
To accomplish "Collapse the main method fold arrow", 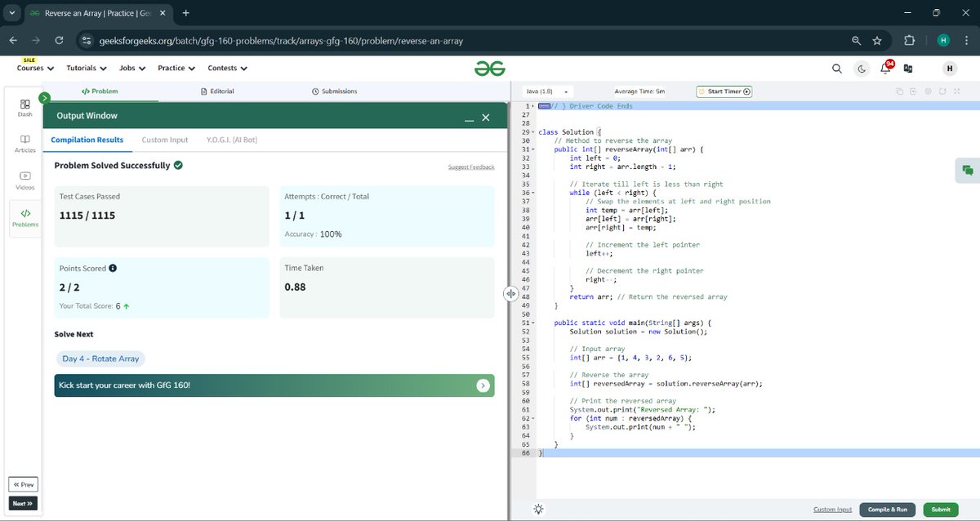I will pyautogui.click(x=532, y=323).
